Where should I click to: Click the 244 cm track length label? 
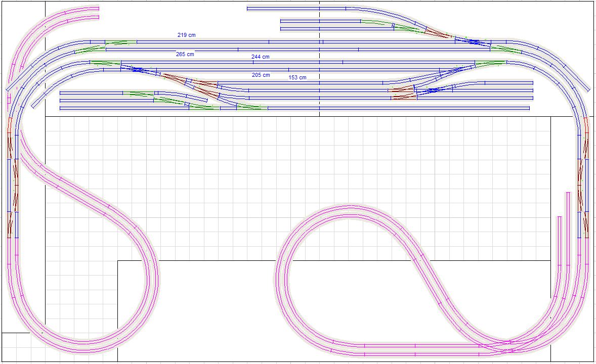[x=261, y=57]
